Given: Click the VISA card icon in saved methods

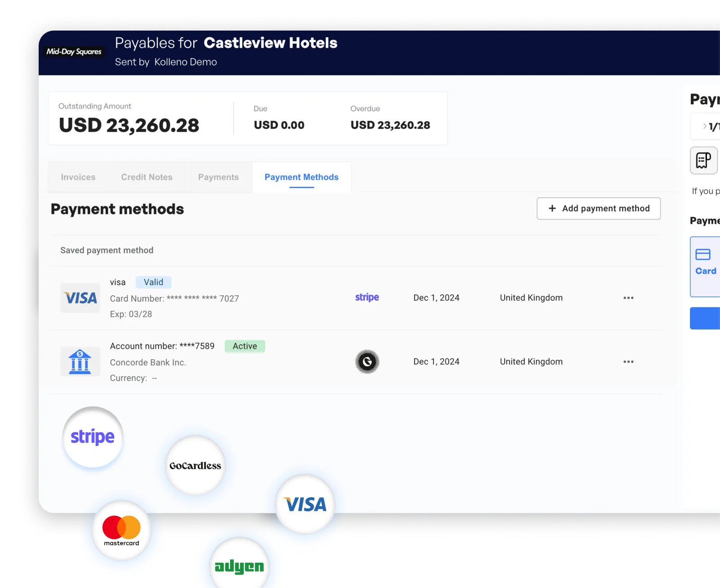Looking at the screenshot, I should (80, 298).
